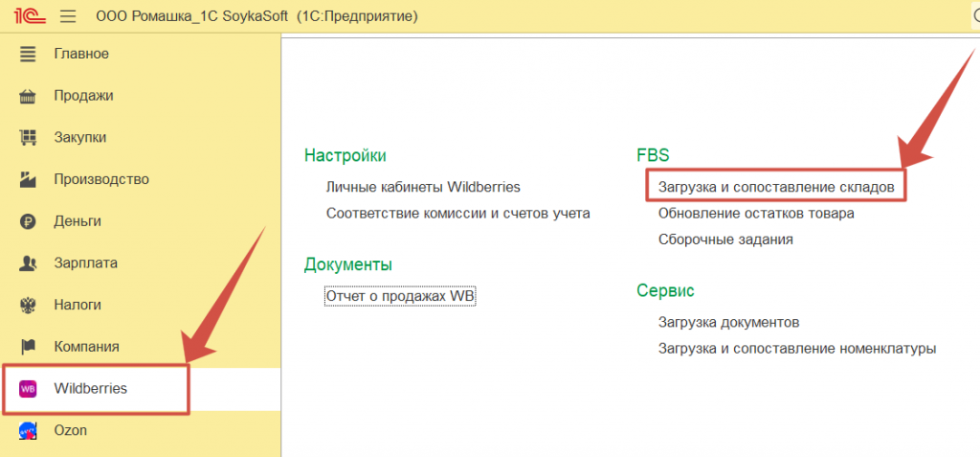Image resolution: width=980 pixels, height=457 pixels.
Task: Open the Налоги section
Action: click(x=77, y=305)
